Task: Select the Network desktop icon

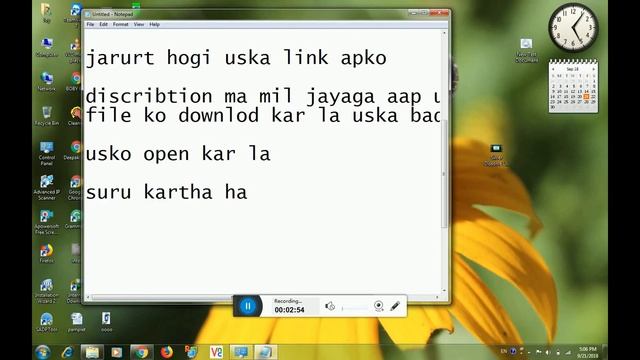Action: 47,81
